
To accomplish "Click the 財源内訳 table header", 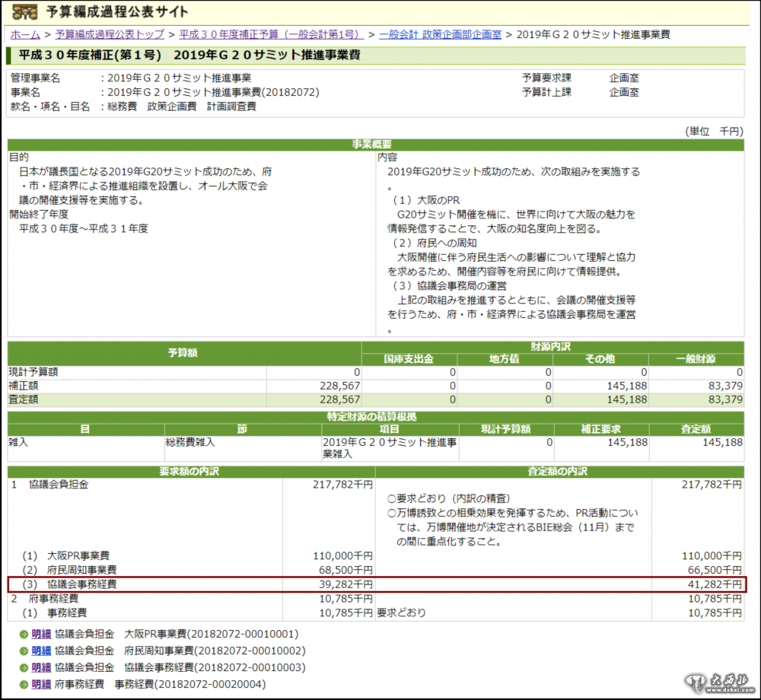I will tap(552, 346).
